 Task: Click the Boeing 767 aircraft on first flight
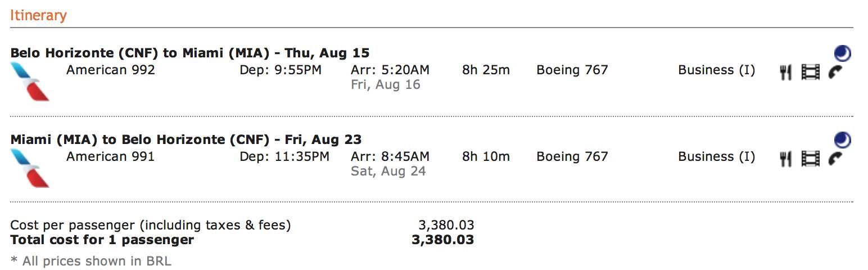tap(572, 70)
